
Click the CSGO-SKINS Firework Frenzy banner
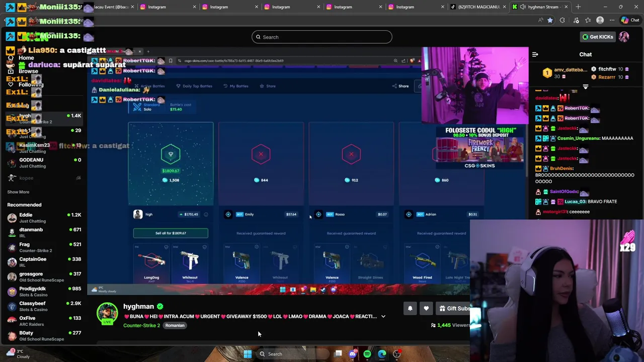point(479,147)
